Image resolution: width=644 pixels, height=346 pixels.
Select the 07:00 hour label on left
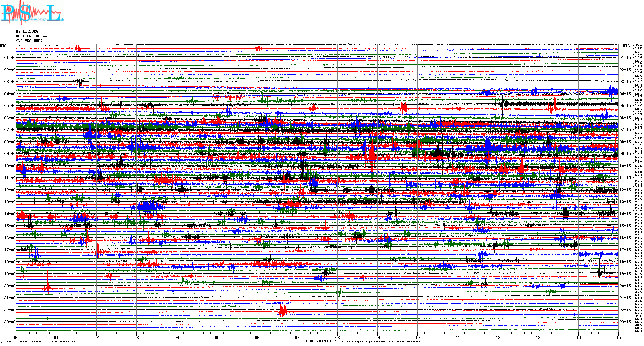[x=10, y=130]
